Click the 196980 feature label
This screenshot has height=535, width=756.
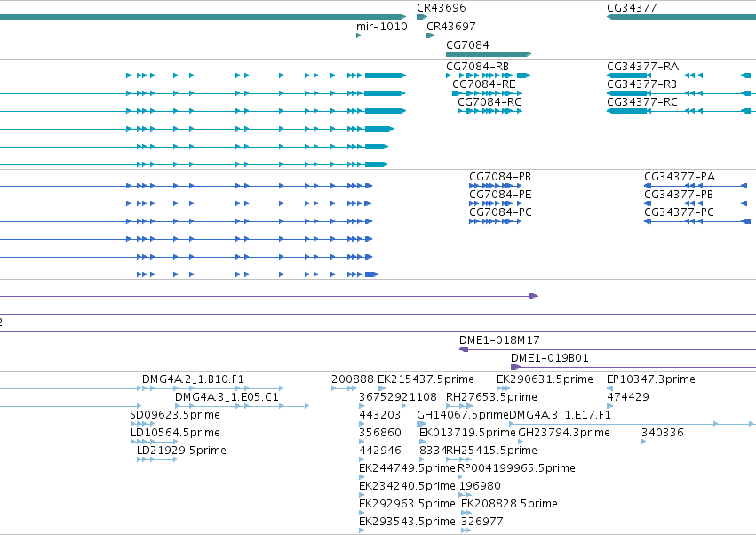pos(480,487)
